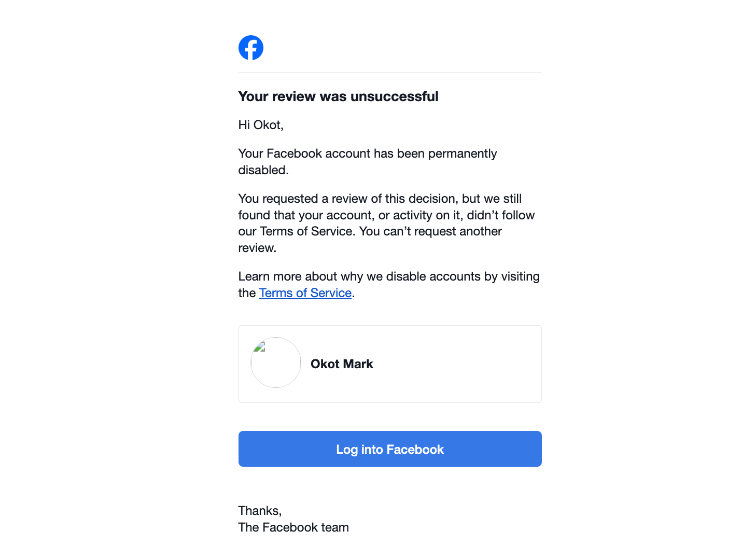
Task: Click broken image icon in profile picture
Action: (x=260, y=347)
